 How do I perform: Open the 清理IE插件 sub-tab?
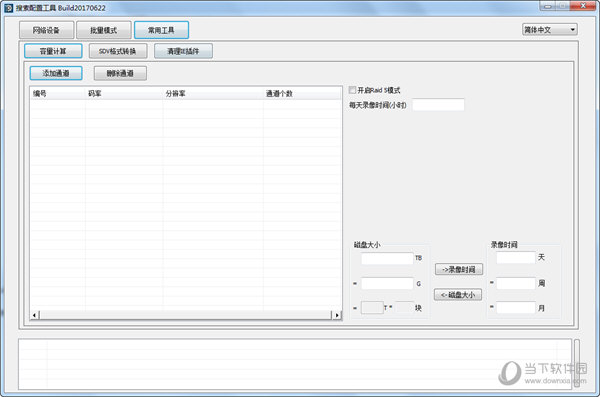(183, 51)
